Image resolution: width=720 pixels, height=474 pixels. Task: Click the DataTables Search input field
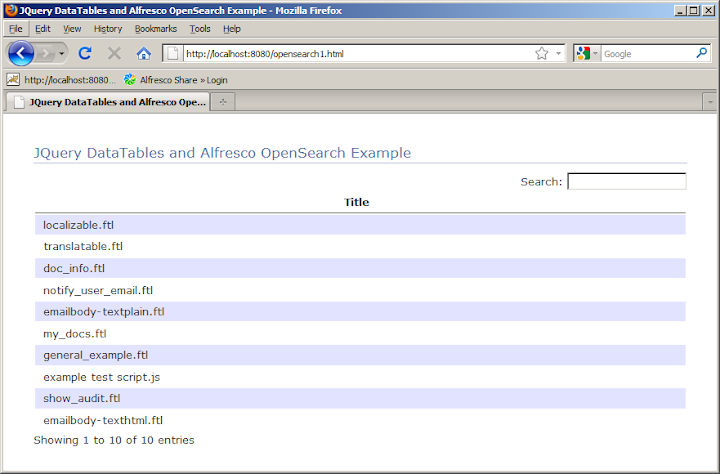(x=627, y=181)
